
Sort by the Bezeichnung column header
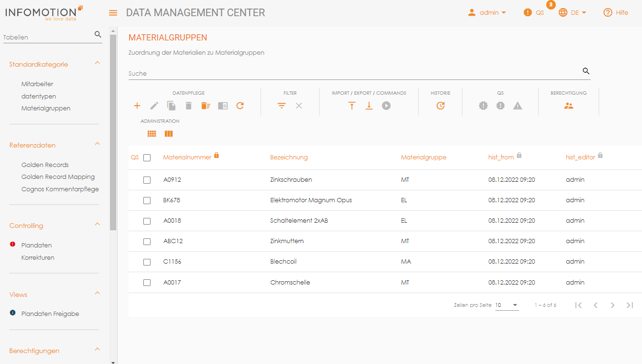(289, 157)
